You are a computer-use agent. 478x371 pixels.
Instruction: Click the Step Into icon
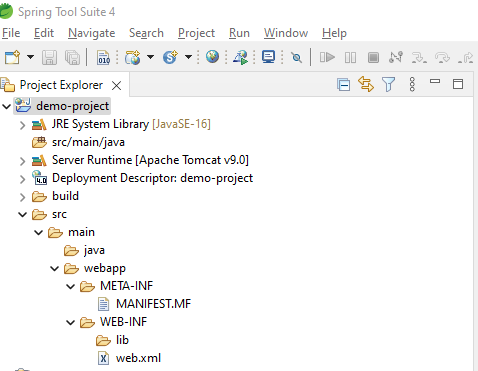[419, 57]
